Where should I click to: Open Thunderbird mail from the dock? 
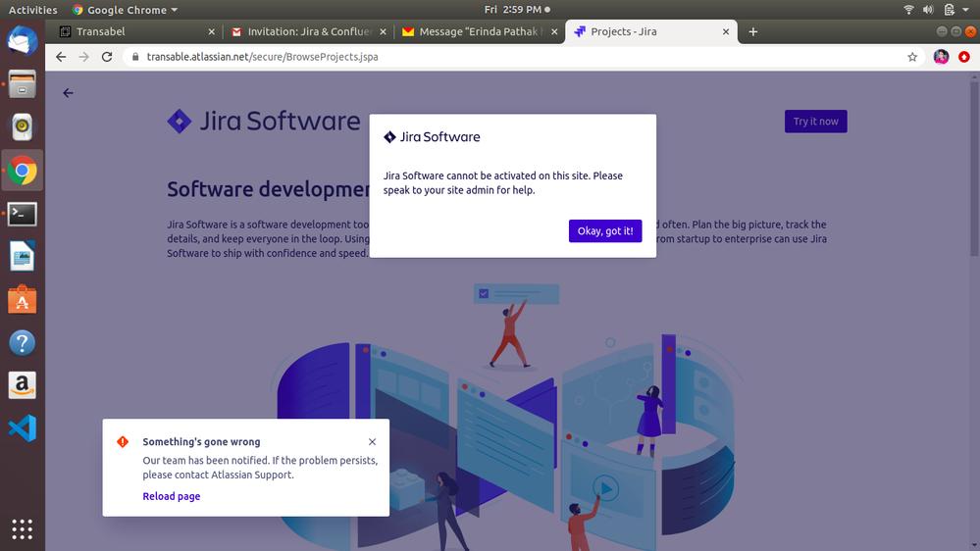[22, 41]
